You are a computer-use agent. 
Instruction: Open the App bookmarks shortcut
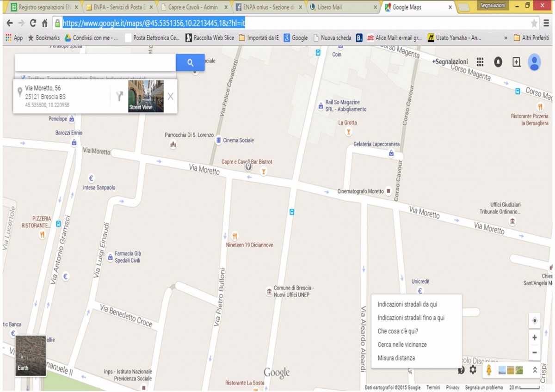14,38
